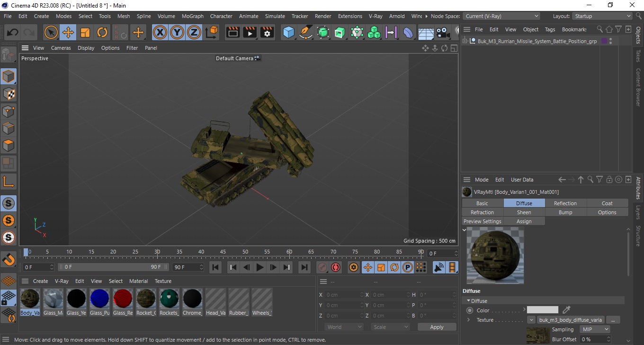This screenshot has height=345, width=644.
Task: Expand the Texture parameter row
Action: pos(469,320)
